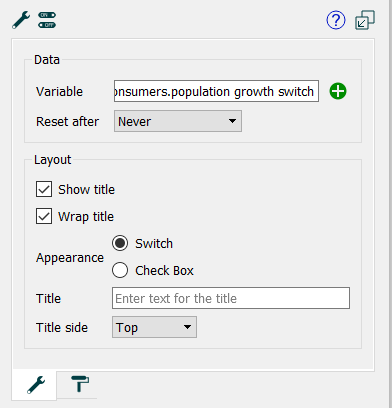Click into the Variable name field
392x408 pixels.
pos(216,91)
